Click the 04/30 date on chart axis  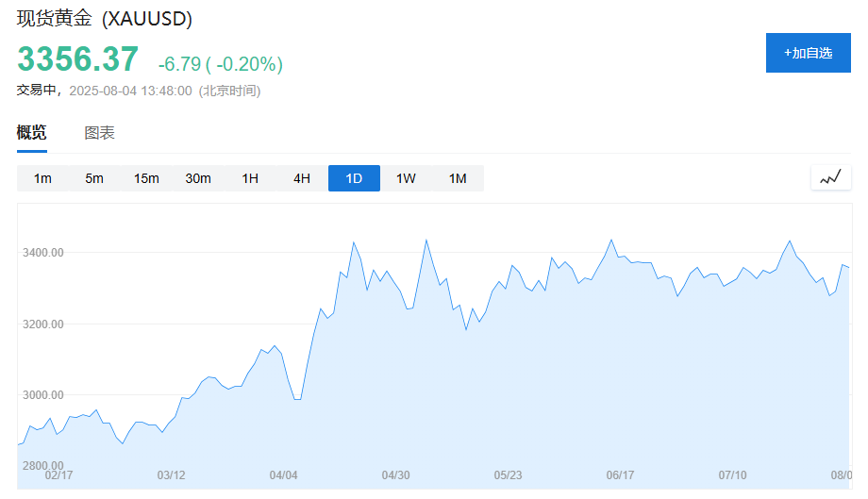point(395,475)
